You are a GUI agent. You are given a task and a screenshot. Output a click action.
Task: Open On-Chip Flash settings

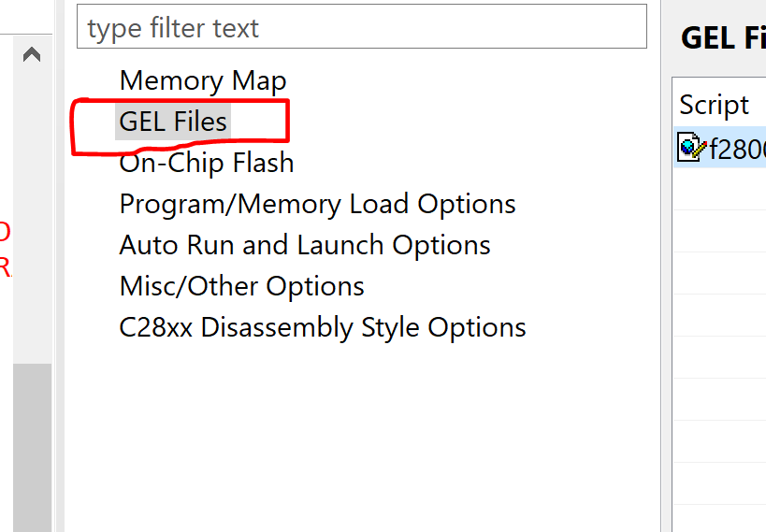tap(207, 163)
